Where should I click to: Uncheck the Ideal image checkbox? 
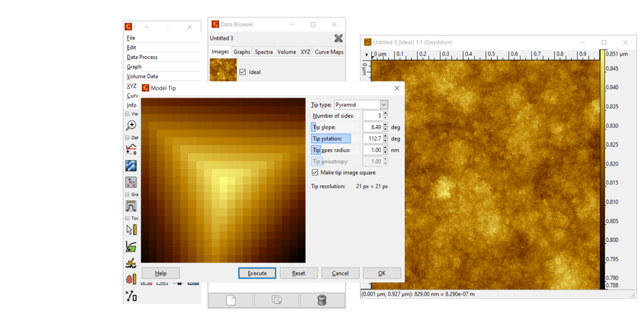pos(242,72)
